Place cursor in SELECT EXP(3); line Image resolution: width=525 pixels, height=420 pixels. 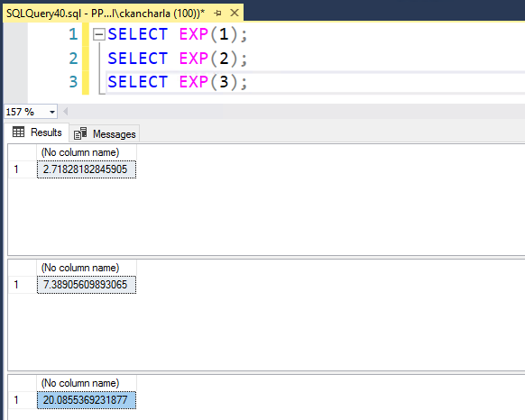pyautogui.click(x=178, y=82)
